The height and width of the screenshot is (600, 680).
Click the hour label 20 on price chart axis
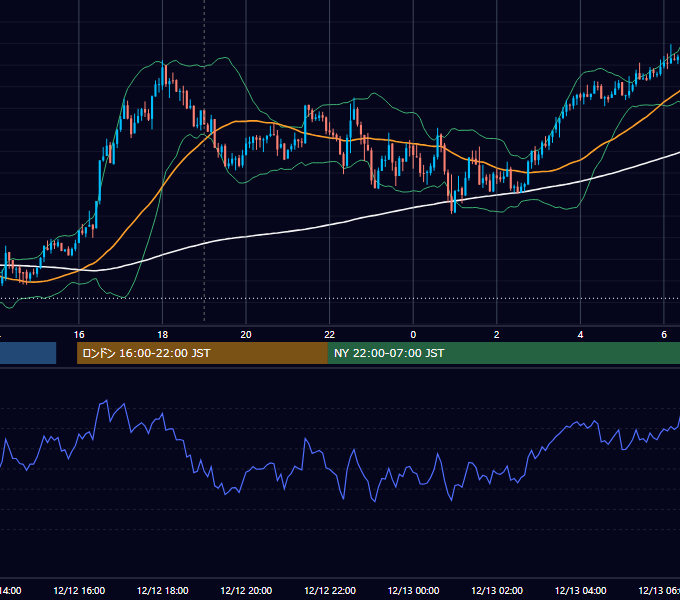pos(246,335)
